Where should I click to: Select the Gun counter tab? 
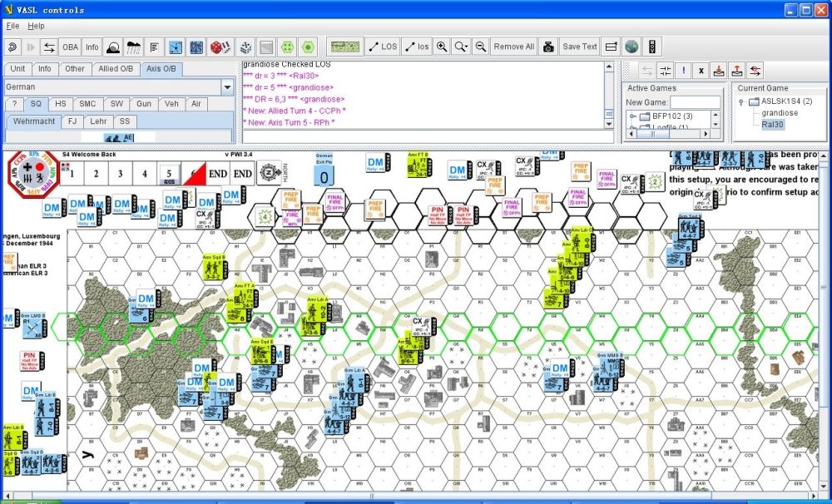tap(144, 104)
